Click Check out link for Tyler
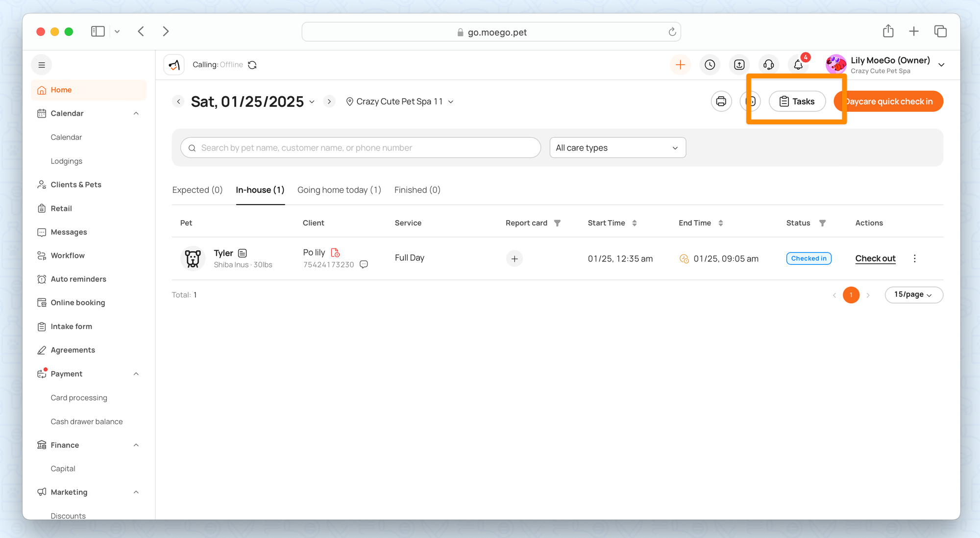This screenshot has width=980, height=538. (875, 258)
